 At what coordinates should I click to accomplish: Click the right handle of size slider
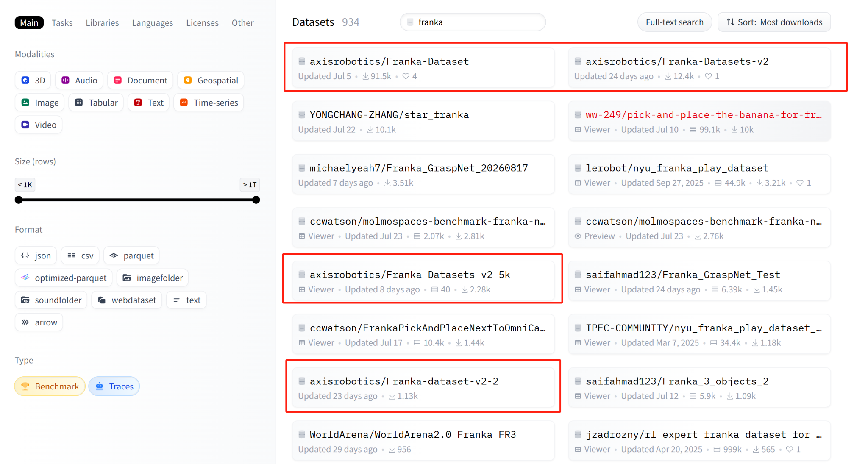point(256,200)
